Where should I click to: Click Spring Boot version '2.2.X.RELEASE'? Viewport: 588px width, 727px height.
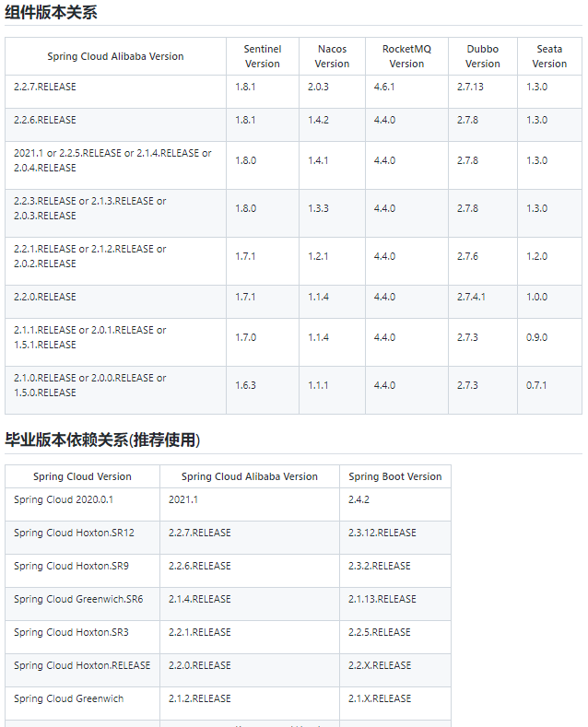(x=380, y=665)
